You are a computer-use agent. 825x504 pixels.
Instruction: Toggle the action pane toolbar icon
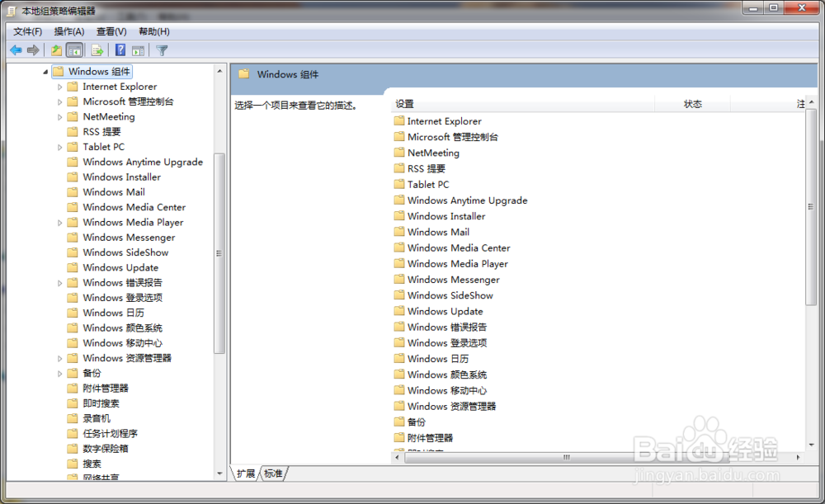138,50
